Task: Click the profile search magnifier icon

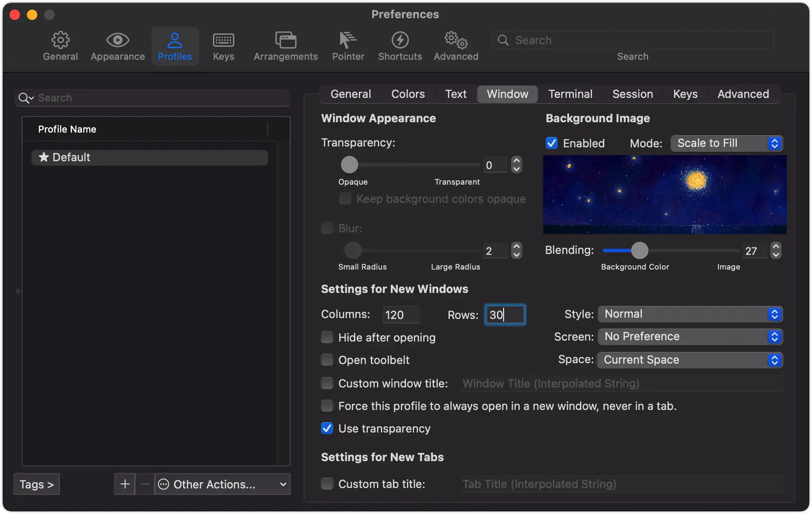Action: click(x=26, y=98)
